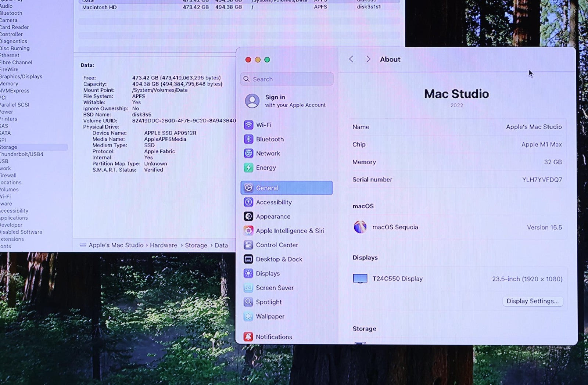Click the Screen Saver icon

click(248, 288)
